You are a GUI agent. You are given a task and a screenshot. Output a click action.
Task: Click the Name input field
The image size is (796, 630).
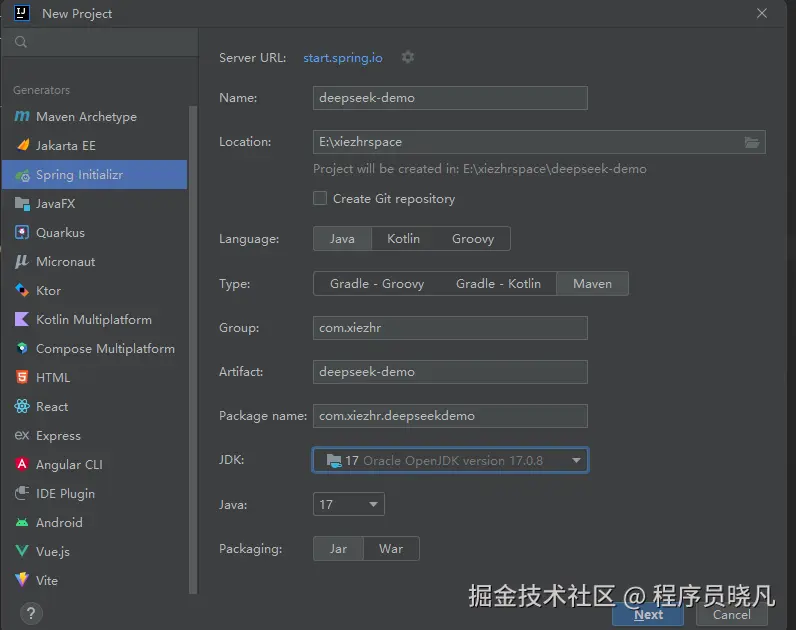pos(450,98)
